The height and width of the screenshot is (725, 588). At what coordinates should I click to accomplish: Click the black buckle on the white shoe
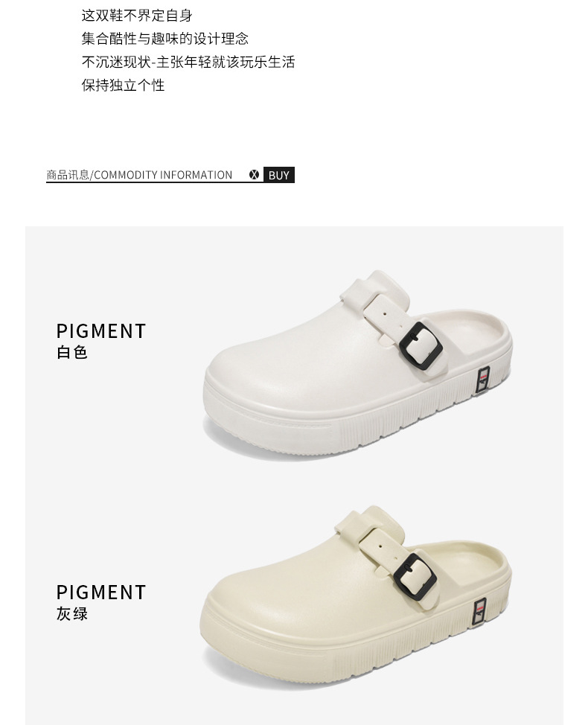421,346
